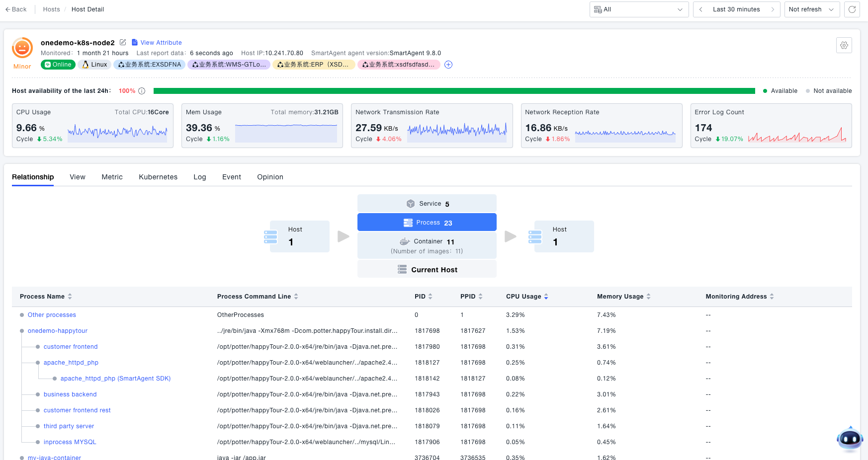
Task: Collapse the onedemo-happytour process tree
Action: coord(22,331)
